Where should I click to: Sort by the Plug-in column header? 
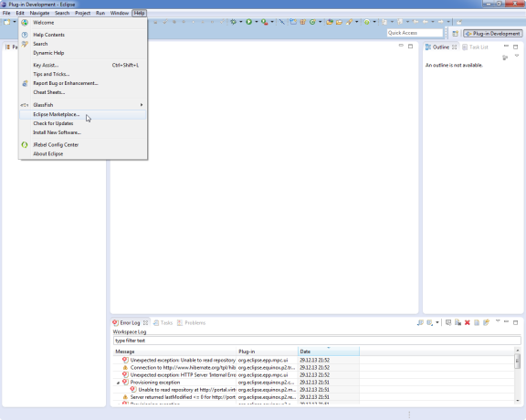(267, 352)
